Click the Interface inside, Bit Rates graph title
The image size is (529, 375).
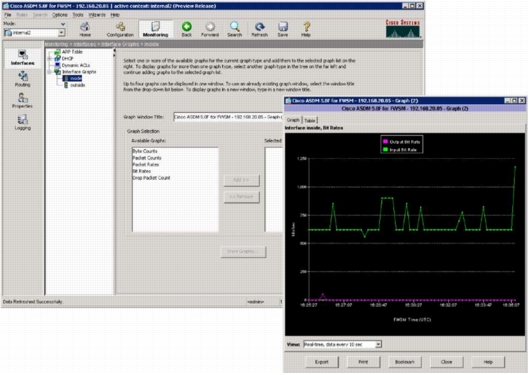coord(314,128)
